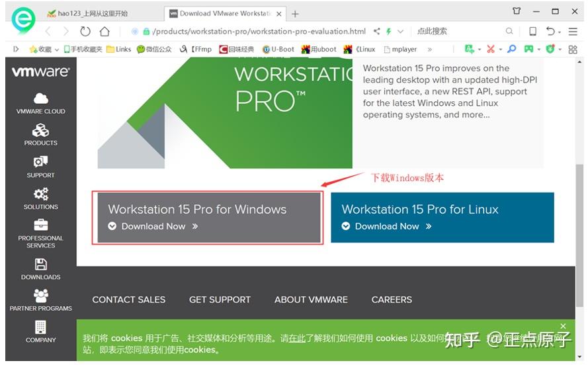The image size is (588, 365).
Task: Open the CONTACT SALES footer link
Action: (x=128, y=300)
